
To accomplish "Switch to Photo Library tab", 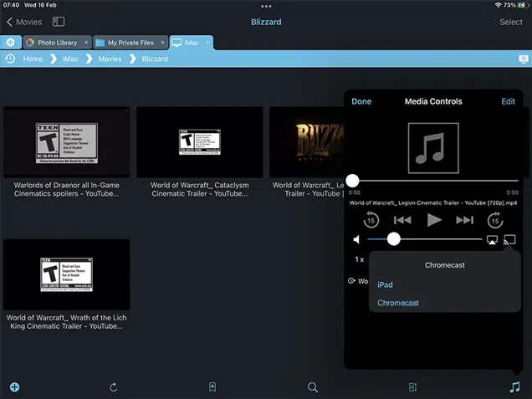I will [58, 43].
